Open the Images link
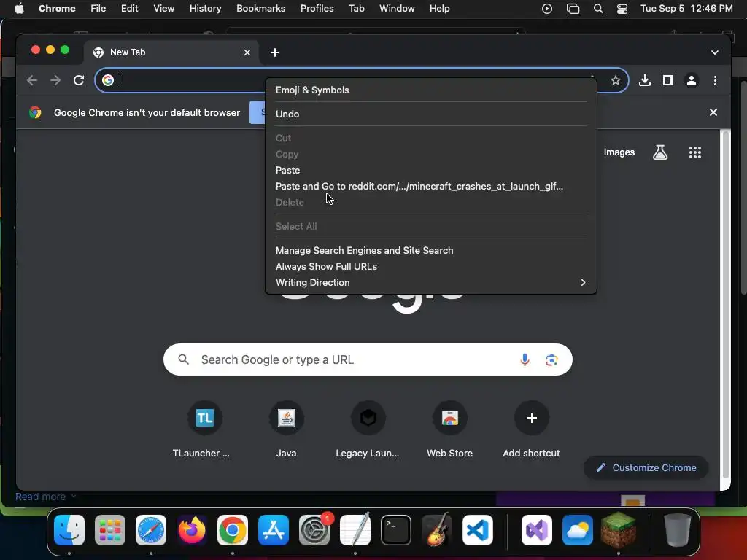Screen dimensions: 747x560 [x=619, y=152]
